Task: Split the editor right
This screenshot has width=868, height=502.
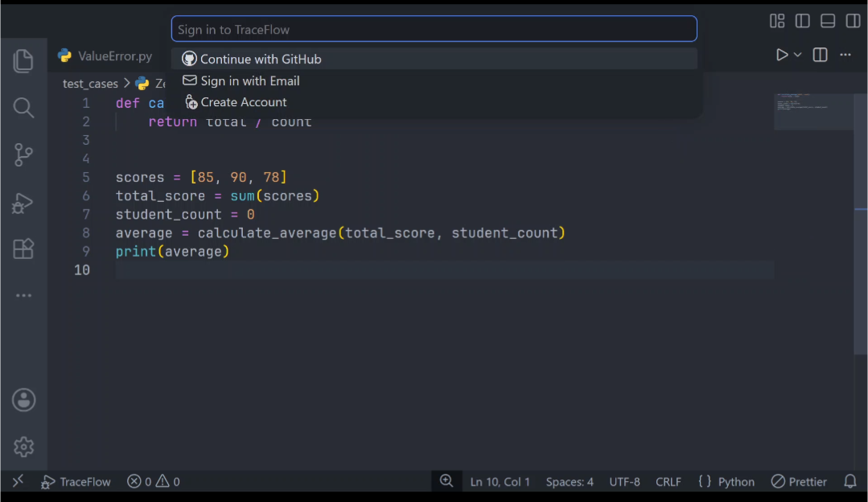Action: pyautogui.click(x=820, y=55)
